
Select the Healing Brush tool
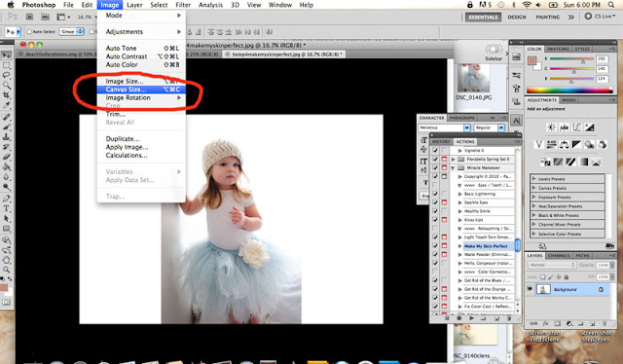point(7,117)
